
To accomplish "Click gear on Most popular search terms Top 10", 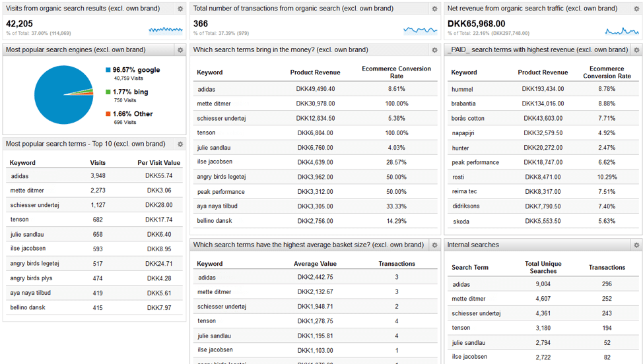I will 180,144.
